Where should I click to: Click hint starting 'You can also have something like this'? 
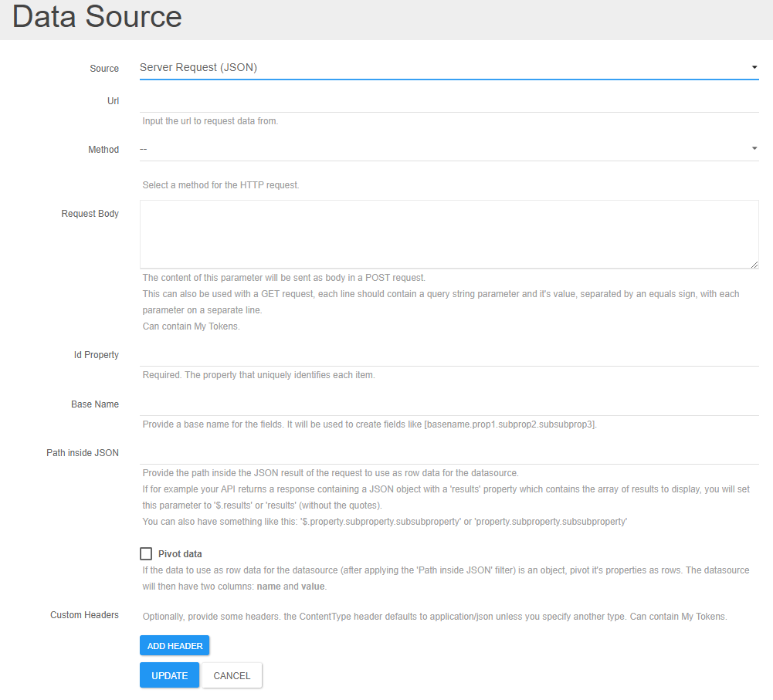[385, 521]
